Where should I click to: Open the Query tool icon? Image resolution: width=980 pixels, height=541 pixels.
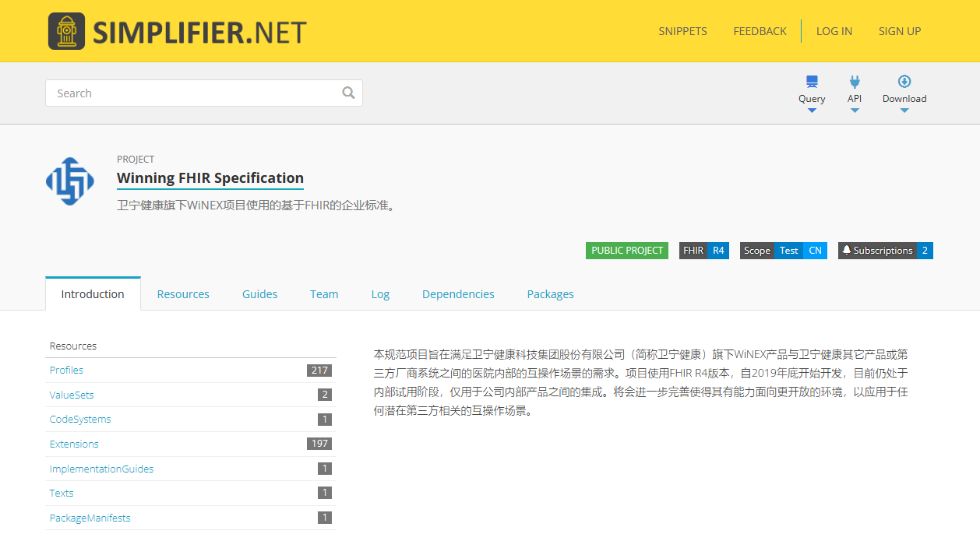pyautogui.click(x=812, y=80)
